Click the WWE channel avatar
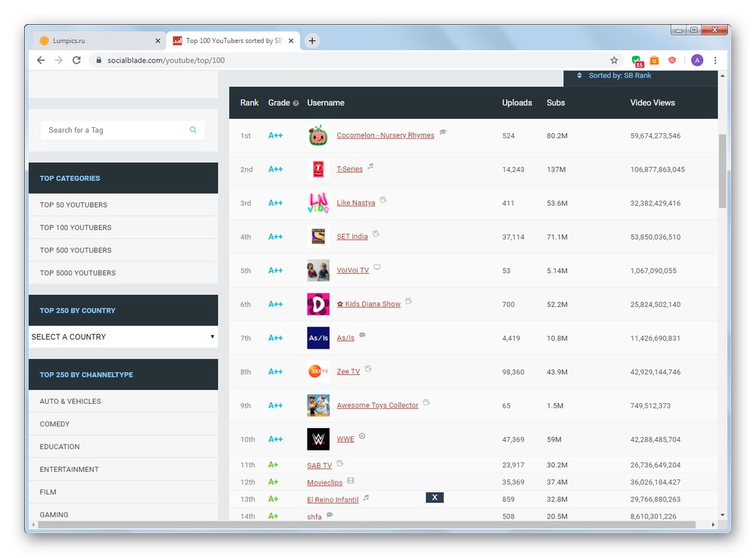Viewport: 756px width, 558px height. point(318,439)
